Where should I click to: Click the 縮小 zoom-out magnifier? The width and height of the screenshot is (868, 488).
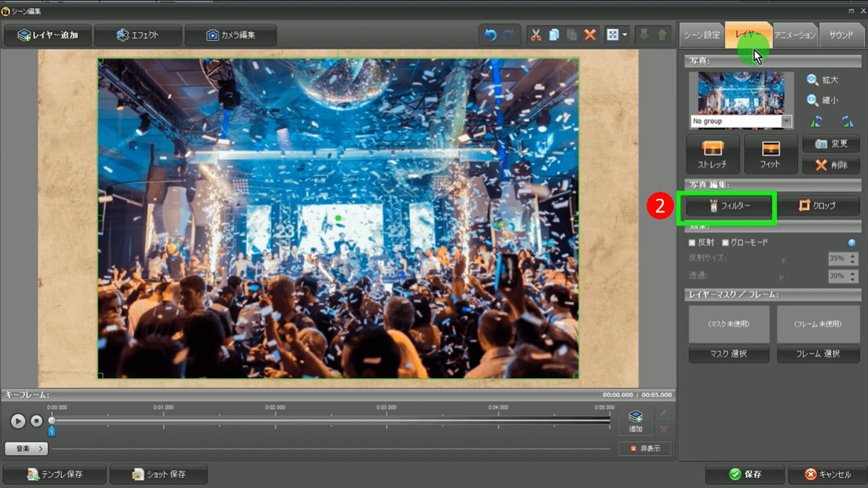tap(813, 100)
